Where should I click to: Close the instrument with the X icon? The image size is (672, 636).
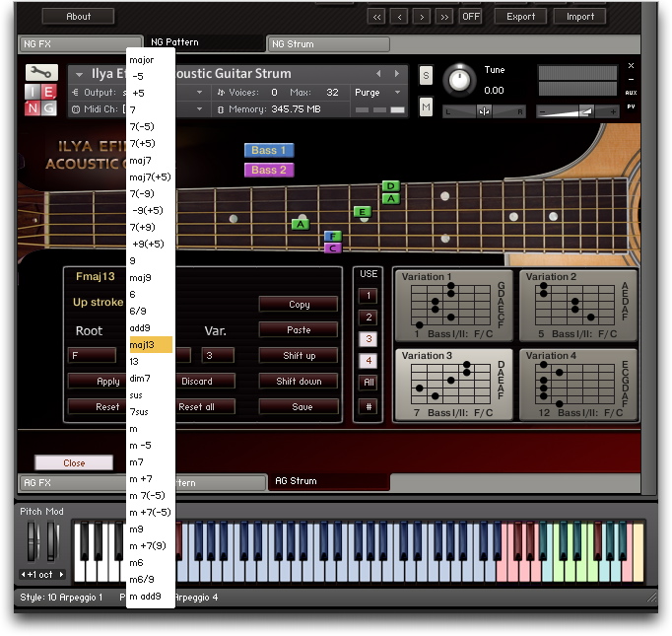(631, 66)
